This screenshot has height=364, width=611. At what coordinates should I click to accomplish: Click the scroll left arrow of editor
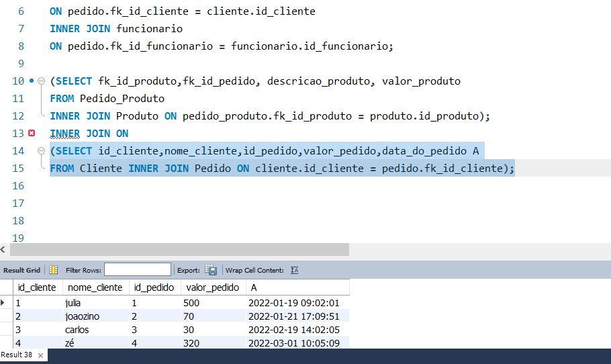(x=3, y=249)
